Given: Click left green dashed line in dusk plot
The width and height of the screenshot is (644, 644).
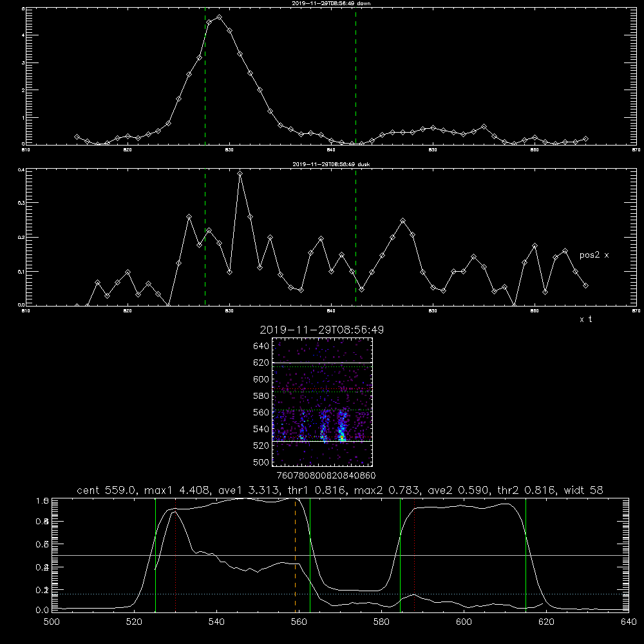Looking at the screenshot, I should pyautogui.click(x=205, y=237).
